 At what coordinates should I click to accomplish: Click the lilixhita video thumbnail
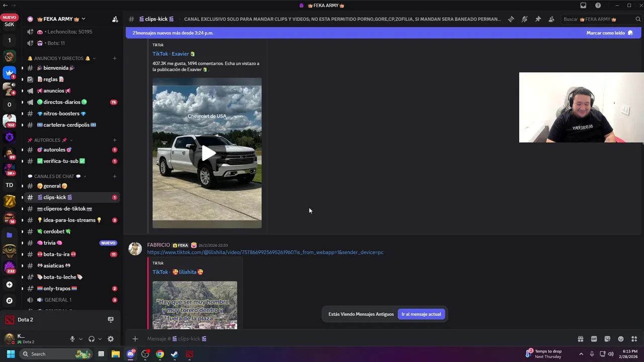195,305
